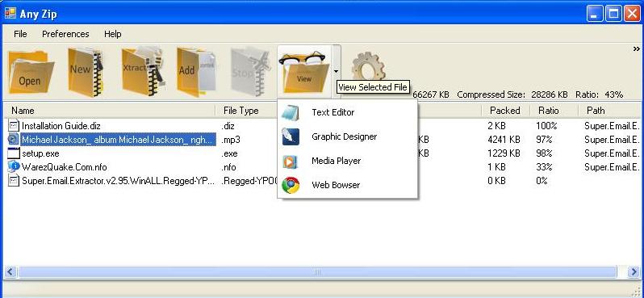Create a New archive from the toolbar
Viewport: 644px width, 298px height.
click(x=85, y=72)
